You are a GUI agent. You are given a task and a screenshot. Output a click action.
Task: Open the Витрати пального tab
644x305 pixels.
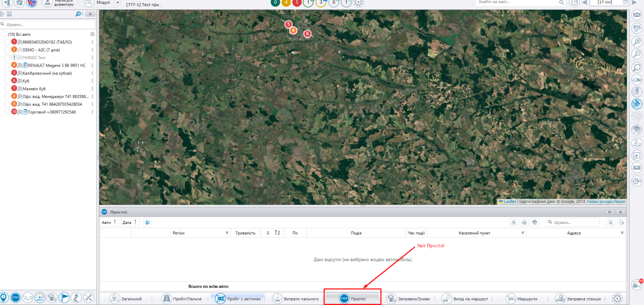click(296, 299)
